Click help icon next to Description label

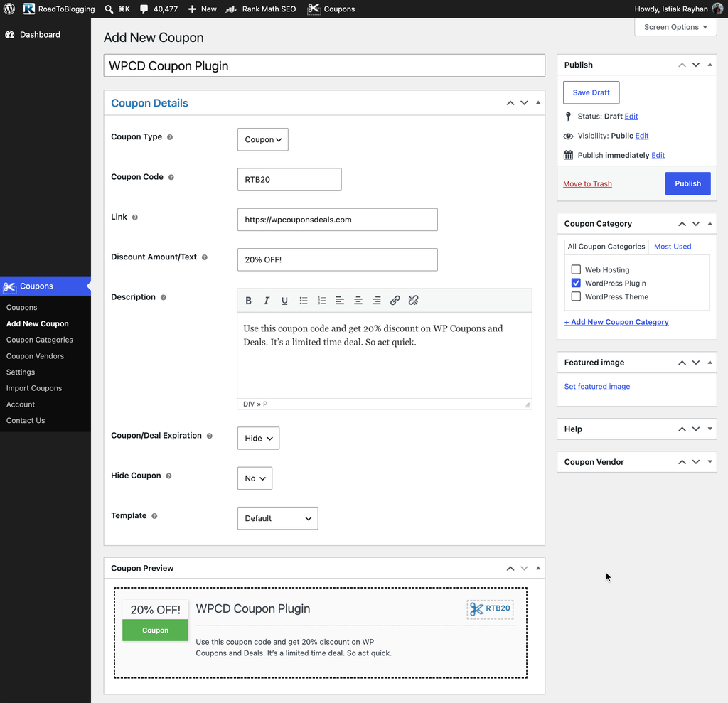(164, 298)
